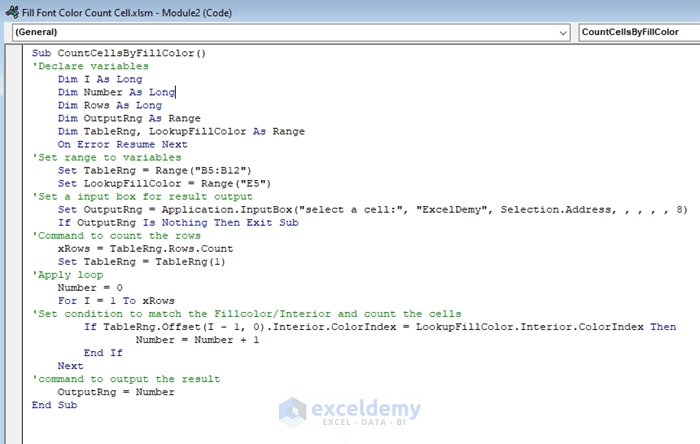Screen dimensions: 700x444
Task: Click the VBA module icon in title bar
Action: coord(12,12)
